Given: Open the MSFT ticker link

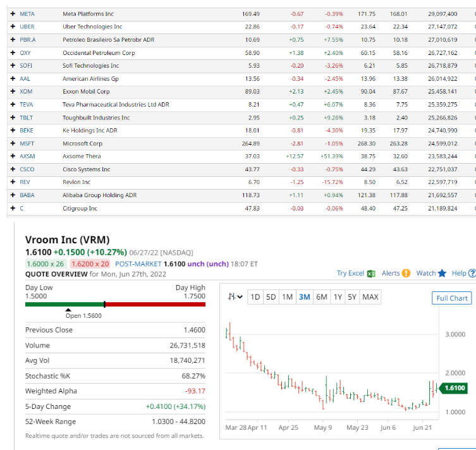Looking at the screenshot, I should (x=27, y=143).
